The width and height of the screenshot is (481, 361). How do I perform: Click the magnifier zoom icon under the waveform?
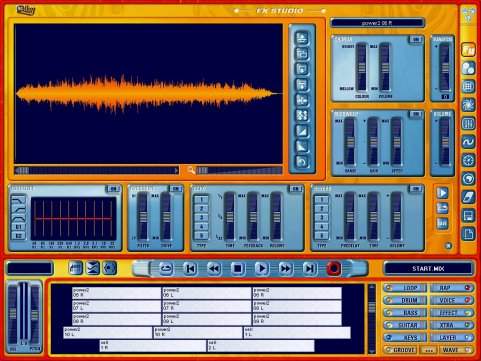click(x=191, y=170)
